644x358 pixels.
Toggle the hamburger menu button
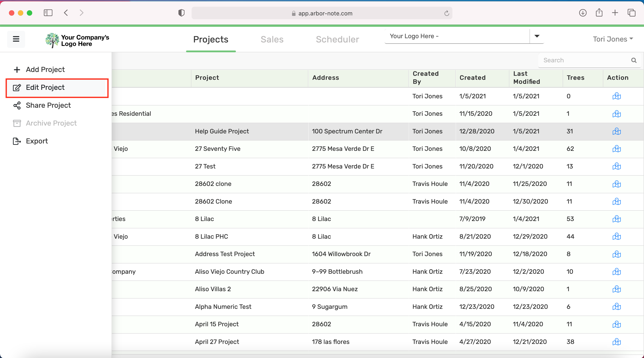(16, 39)
